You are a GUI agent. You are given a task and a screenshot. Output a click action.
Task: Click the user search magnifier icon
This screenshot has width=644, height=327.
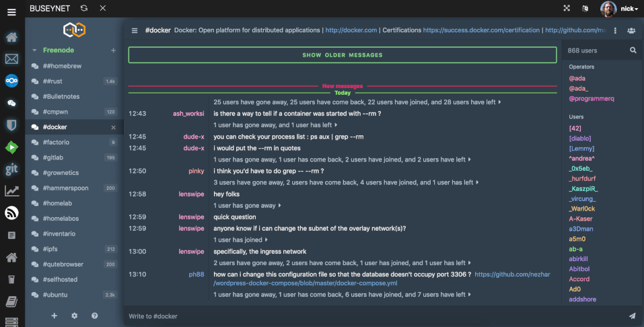633,50
